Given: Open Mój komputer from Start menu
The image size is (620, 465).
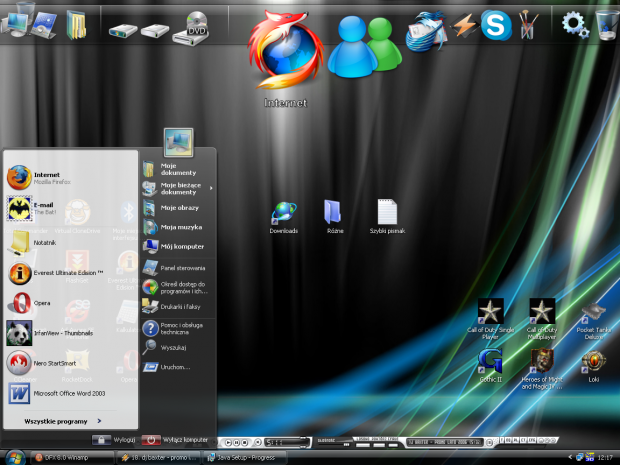Looking at the screenshot, I should pyautogui.click(x=178, y=246).
